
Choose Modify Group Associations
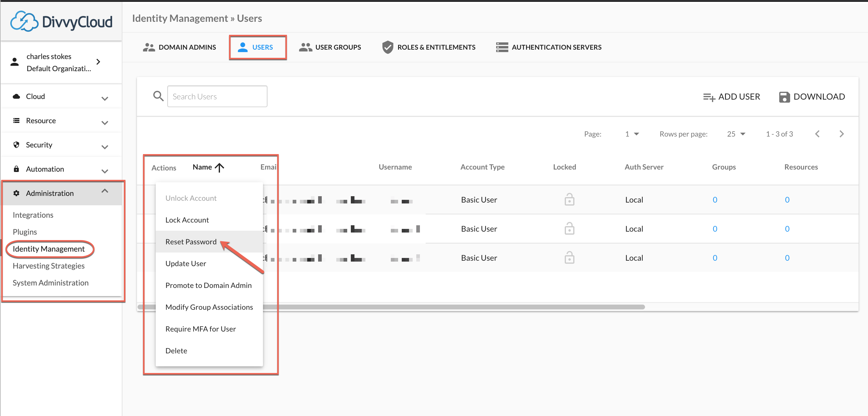coord(209,307)
